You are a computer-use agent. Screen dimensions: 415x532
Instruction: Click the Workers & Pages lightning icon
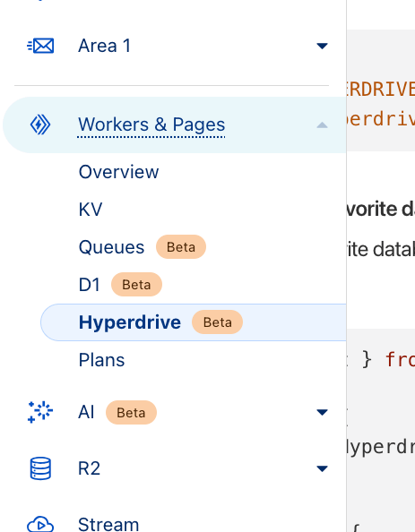click(x=40, y=124)
